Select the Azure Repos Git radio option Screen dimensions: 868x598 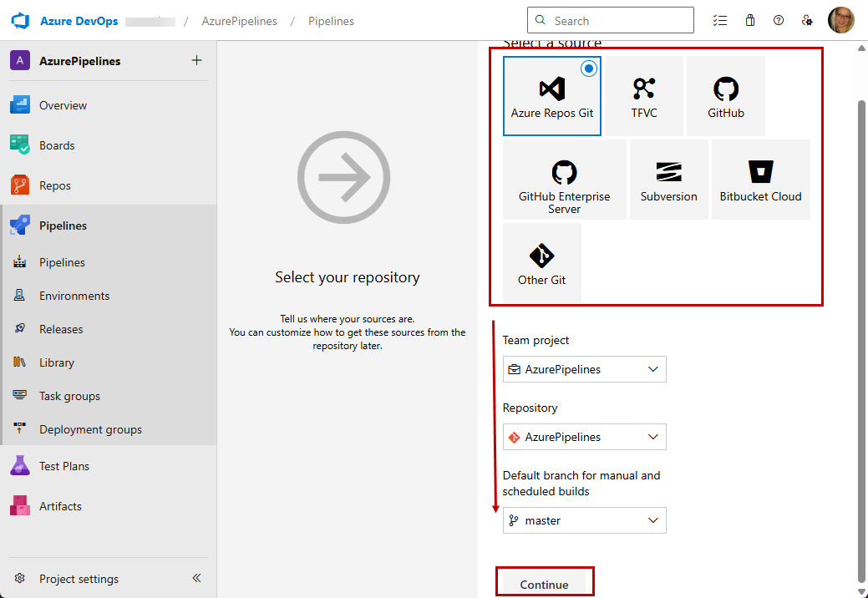589,68
